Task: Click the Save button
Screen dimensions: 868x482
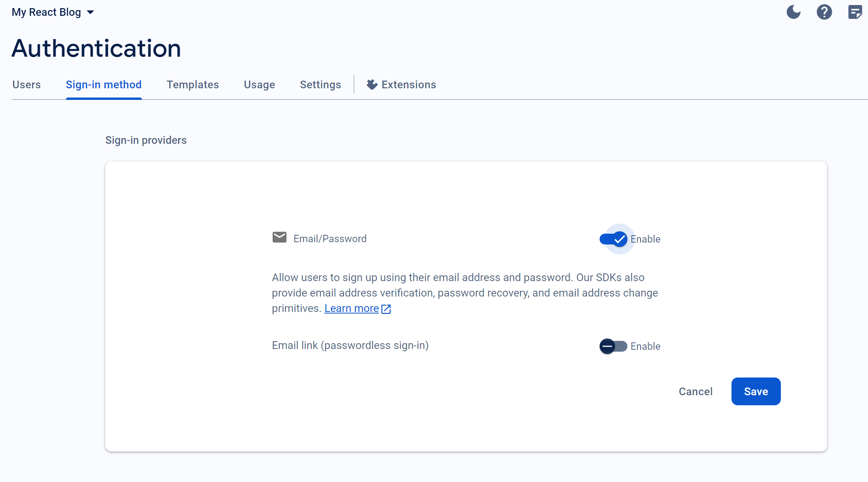Action: (x=755, y=391)
